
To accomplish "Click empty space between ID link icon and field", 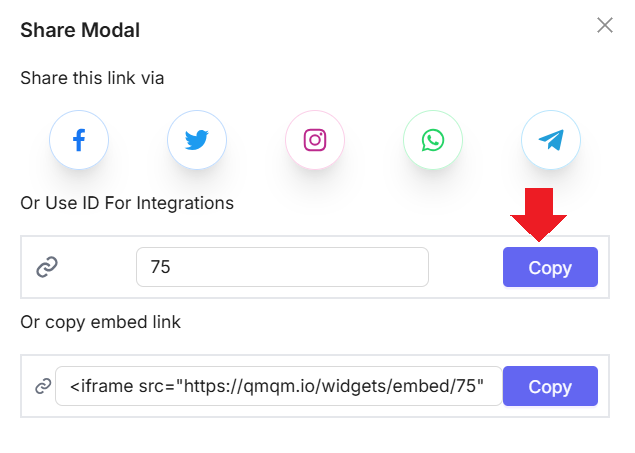I will [97, 267].
